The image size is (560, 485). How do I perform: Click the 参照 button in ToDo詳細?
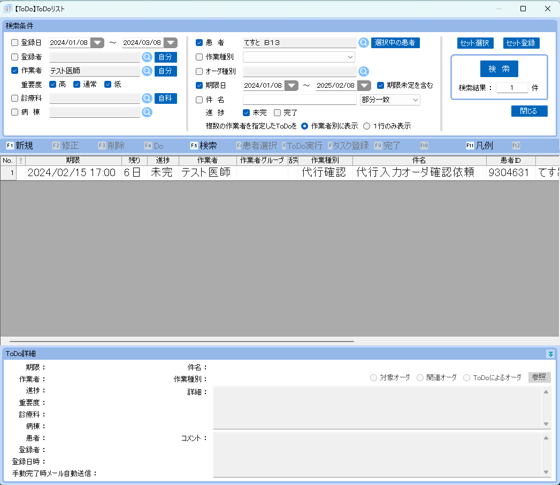(539, 377)
